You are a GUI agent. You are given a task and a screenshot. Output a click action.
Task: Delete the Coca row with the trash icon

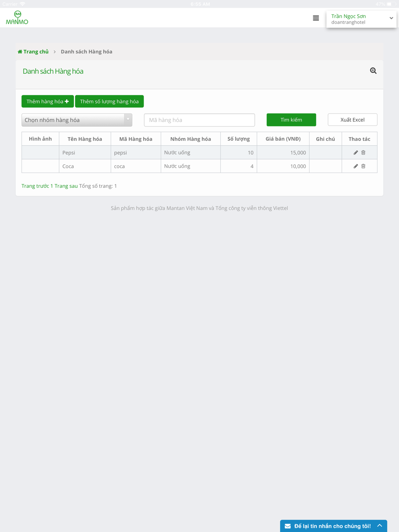[363, 166]
